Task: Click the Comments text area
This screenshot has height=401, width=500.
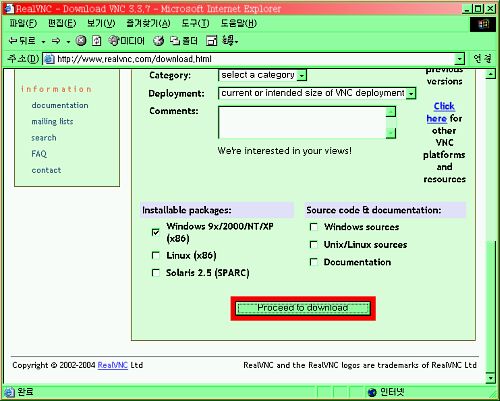Action: coord(302,122)
